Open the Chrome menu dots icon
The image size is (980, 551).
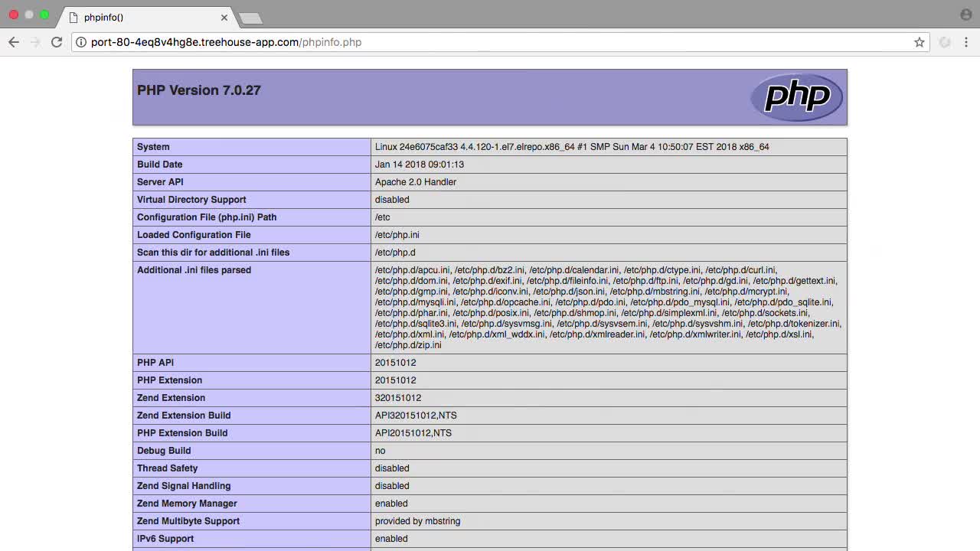(966, 42)
